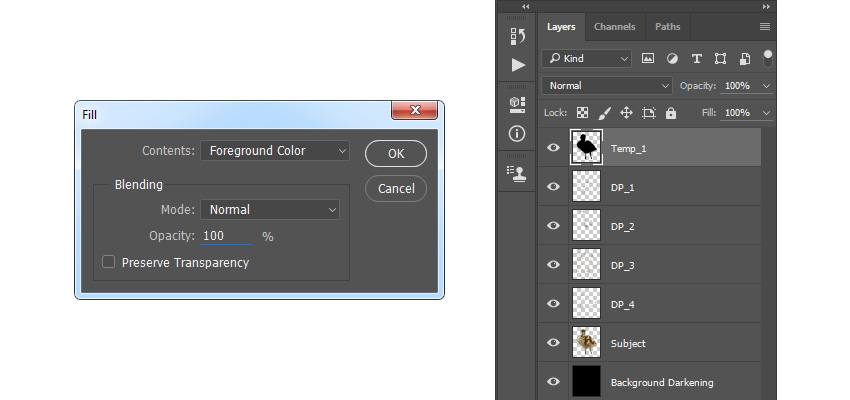Filter layers by pixel layer type

click(x=648, y=59)
